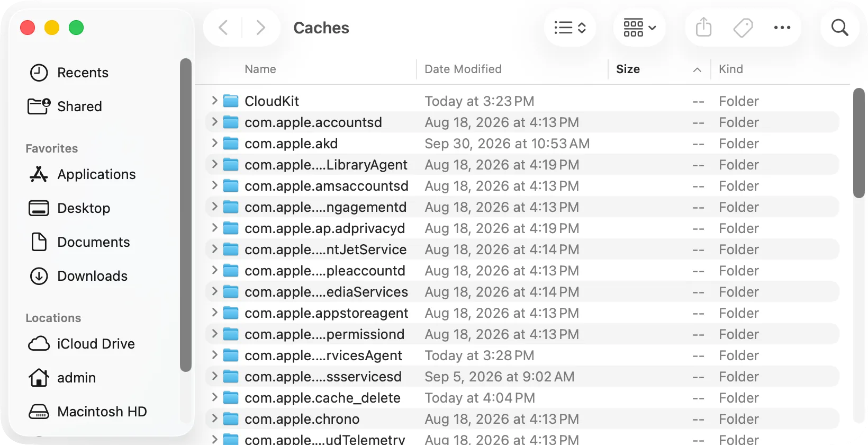Screen dimensions: 868x445
Task: Toggle sort order on Size column
Action: [x=659, y=69]
